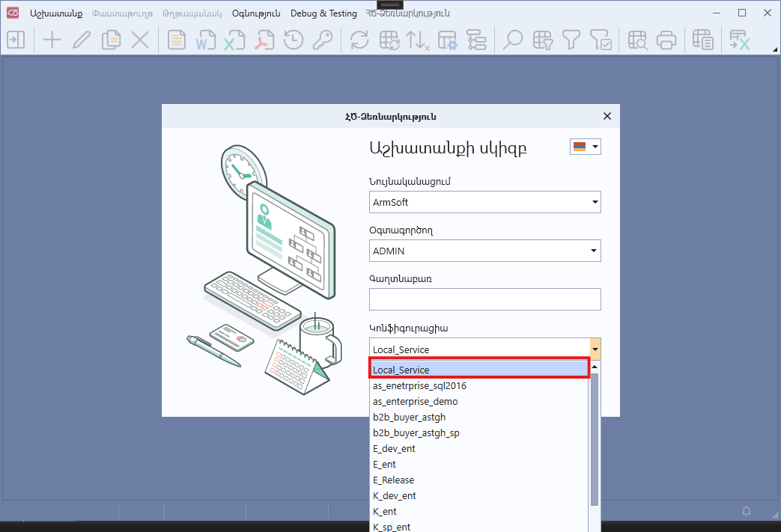The height and width of the screenshot is (532, 781).
Task: Open the Debug & Testing menu
Action: point(323,13)
